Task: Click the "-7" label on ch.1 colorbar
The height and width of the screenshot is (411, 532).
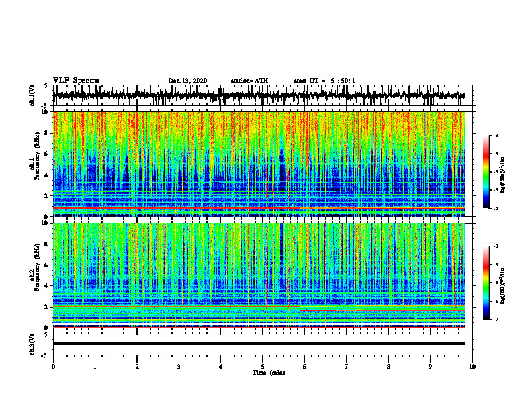Action: (496, 208)
